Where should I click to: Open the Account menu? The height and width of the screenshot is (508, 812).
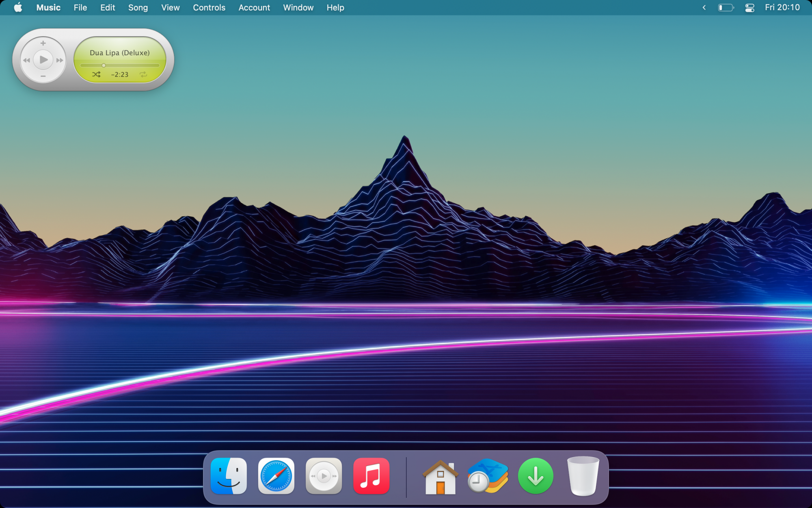[254, 8]
